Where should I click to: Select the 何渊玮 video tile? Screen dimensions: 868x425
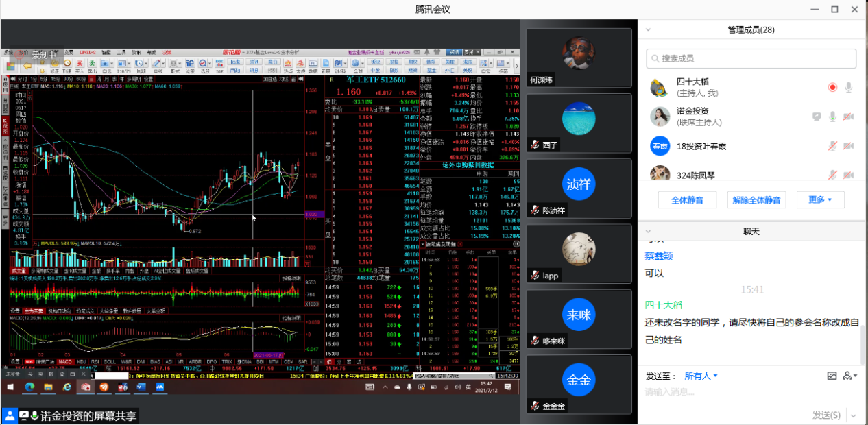[x=579, y=58]
